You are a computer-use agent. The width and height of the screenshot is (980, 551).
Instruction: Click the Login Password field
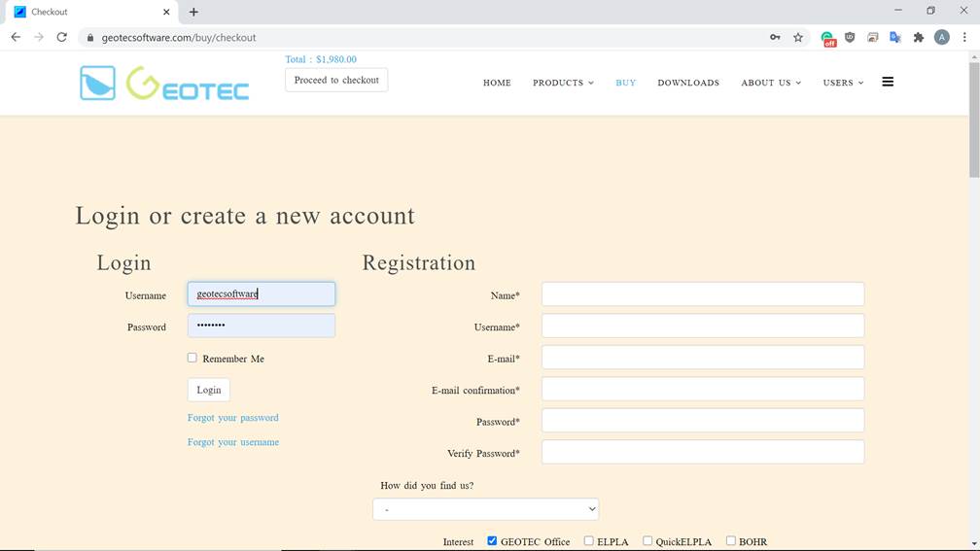pos(262,326)
